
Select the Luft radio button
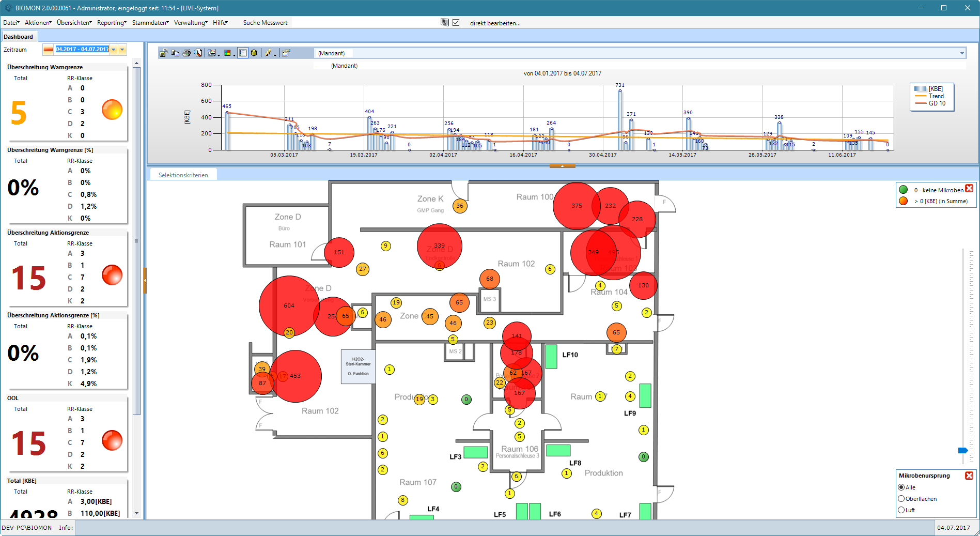coord(901,510)
